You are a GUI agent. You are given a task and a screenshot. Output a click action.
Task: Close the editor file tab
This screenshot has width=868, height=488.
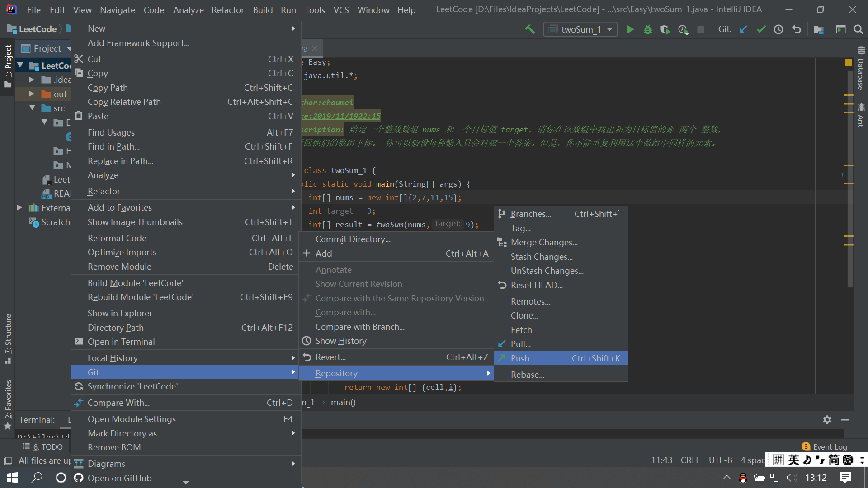(315, 48)
